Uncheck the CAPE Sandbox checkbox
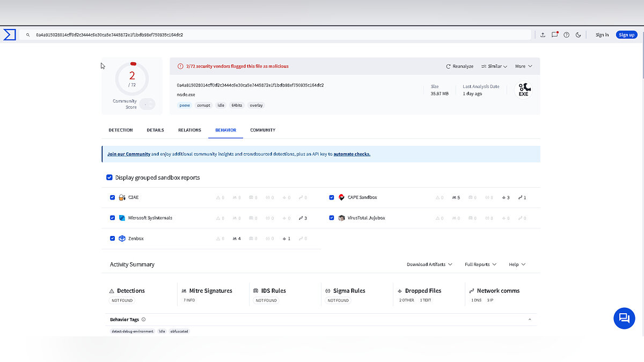Screen dimensions: 644x362 [332, 197]
